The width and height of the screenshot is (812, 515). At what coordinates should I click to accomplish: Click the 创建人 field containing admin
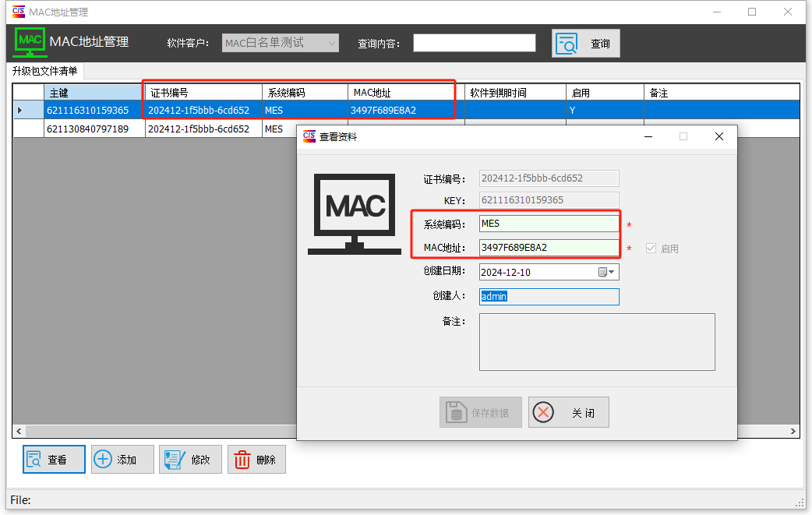(x=549, y=297)
